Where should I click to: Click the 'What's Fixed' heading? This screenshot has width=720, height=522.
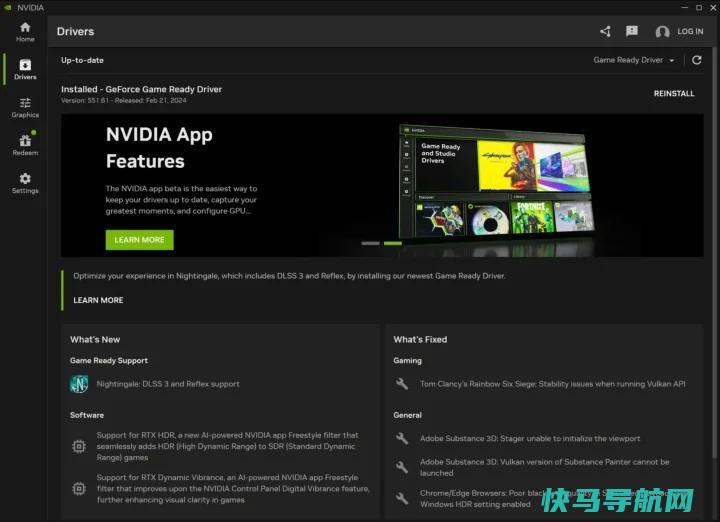[420, 339]
